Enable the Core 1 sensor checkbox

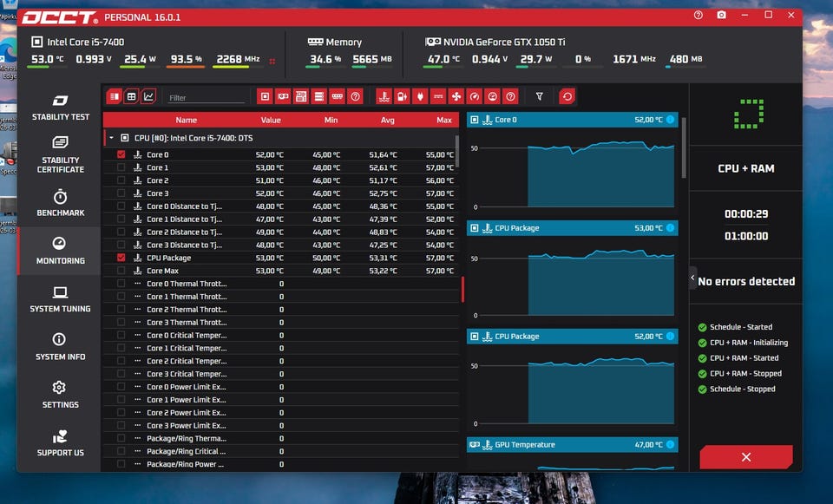pyautogui.click(x=121, y=167)
